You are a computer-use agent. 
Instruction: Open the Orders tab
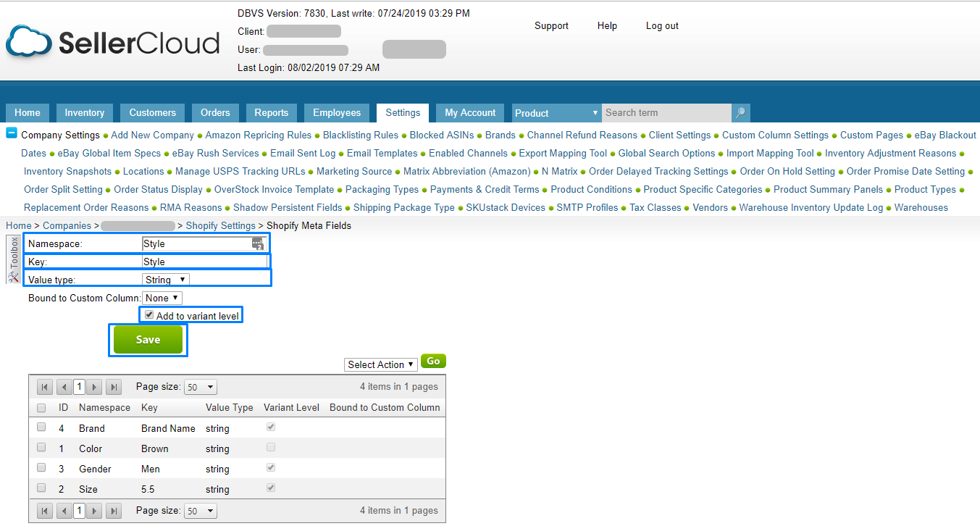click(x=215, y=113)
